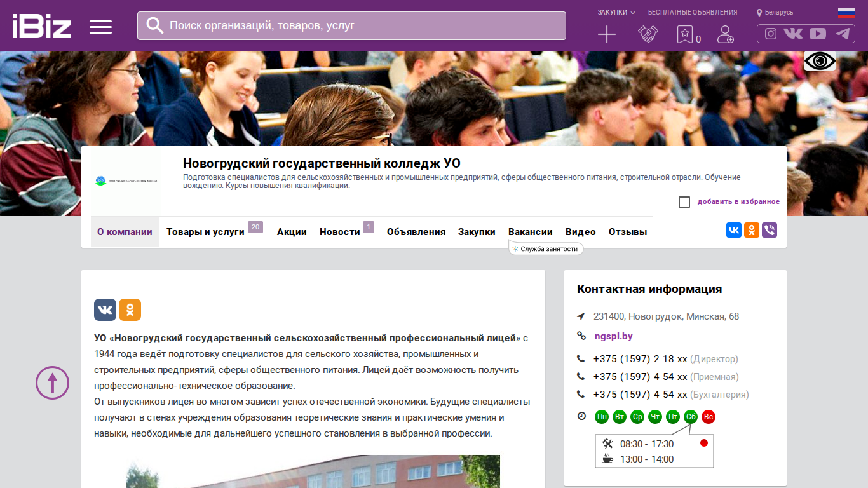Click the college logo thumbnail
Image resolution: width=868 pixels, height=488 pixels.
(x=126, y=182)
